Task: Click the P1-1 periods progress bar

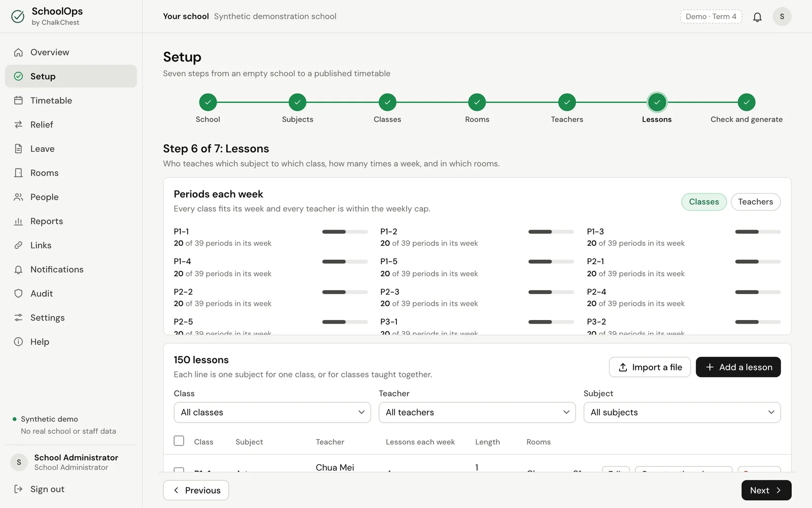Action: point(345,232)
